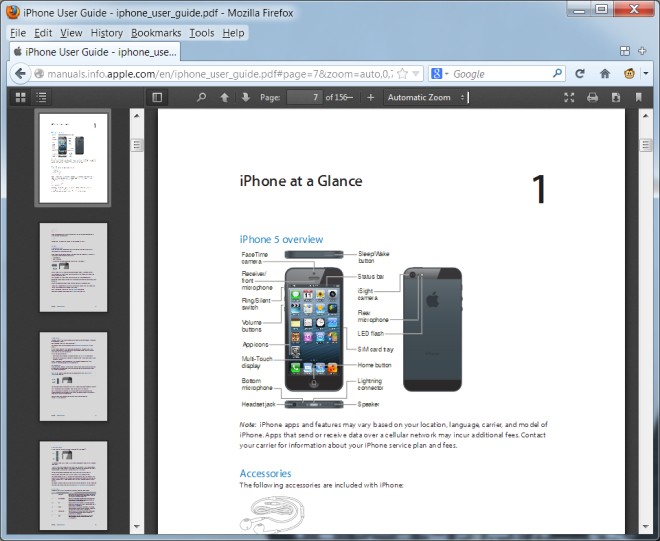The width and height of the screenshot is (660, 541).
Task: Click the earphones accessory illustration
Action: click(x=272, y=514)
